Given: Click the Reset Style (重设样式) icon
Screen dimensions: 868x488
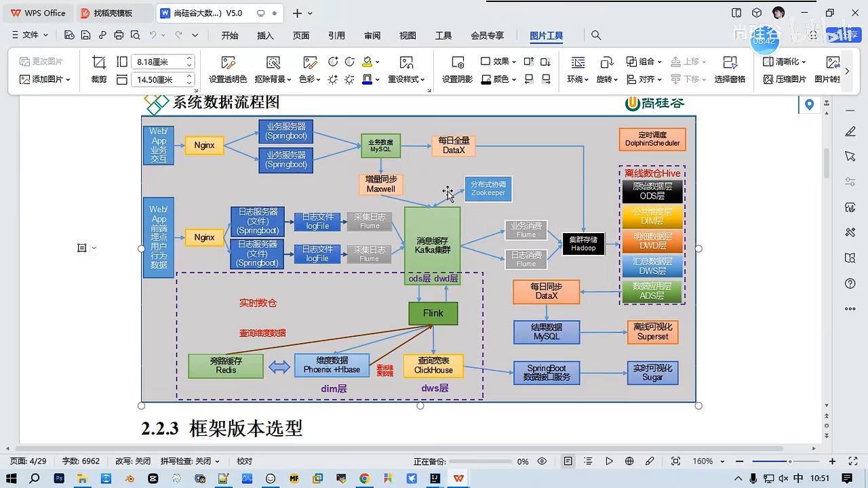Looking at the screenshot, I should point(406,70).
